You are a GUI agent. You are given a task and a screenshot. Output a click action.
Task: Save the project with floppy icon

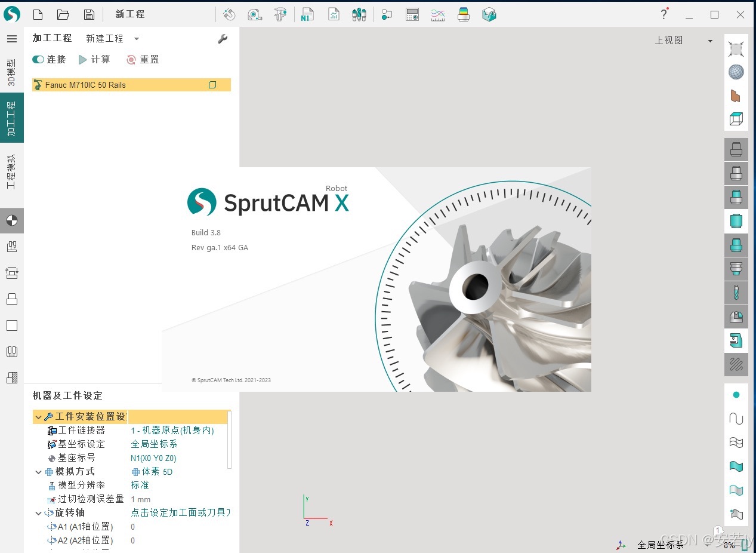tap(89, 14)
